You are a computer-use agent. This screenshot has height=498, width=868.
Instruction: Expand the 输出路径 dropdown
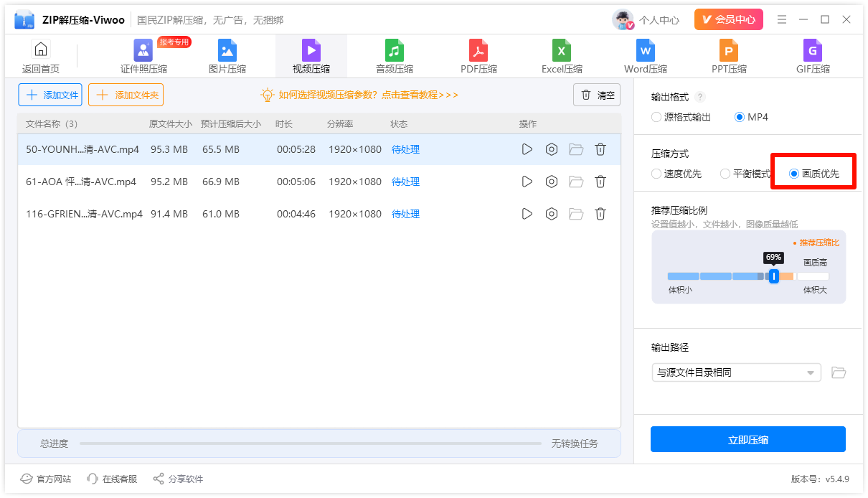pyautogui.click(x=736, y=372)
